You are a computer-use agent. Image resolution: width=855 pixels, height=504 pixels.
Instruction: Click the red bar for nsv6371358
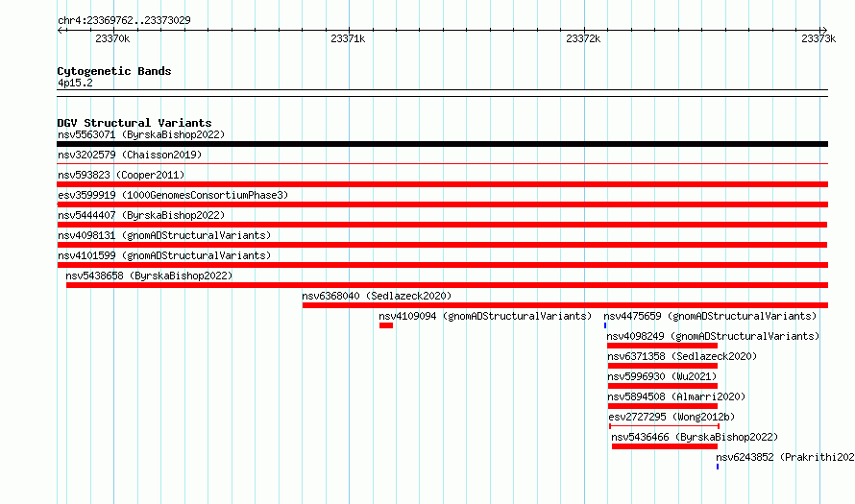pos(663,366)
